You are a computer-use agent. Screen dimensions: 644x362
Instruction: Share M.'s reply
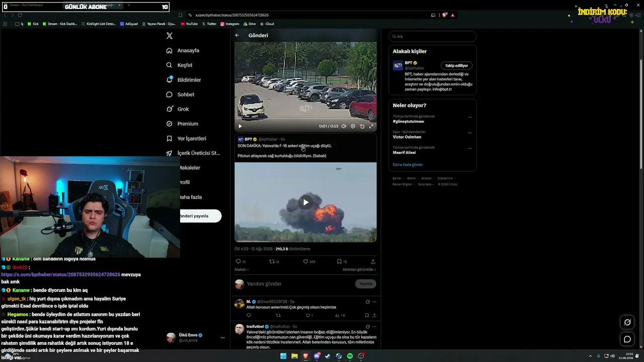point(374,315)
